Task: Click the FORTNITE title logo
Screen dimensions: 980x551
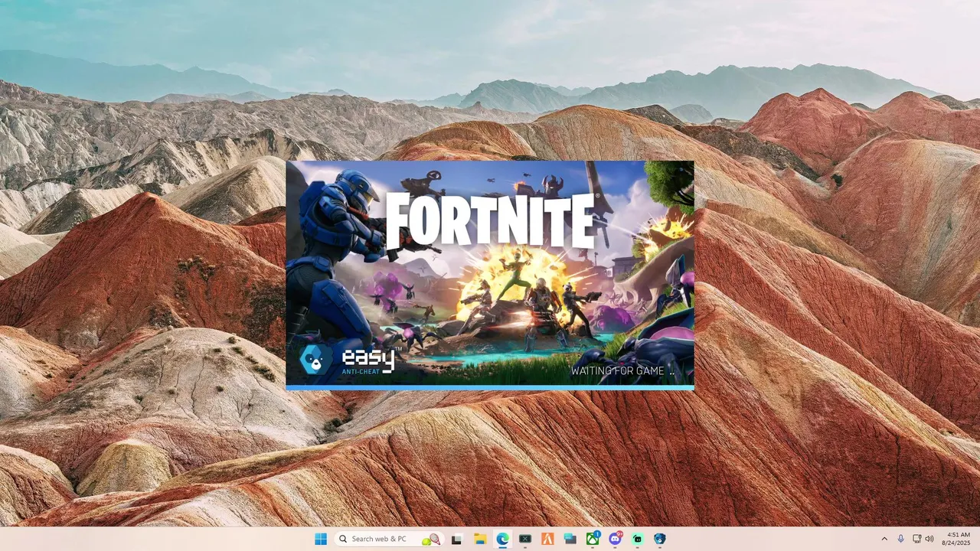Action: tap(491, 221)
